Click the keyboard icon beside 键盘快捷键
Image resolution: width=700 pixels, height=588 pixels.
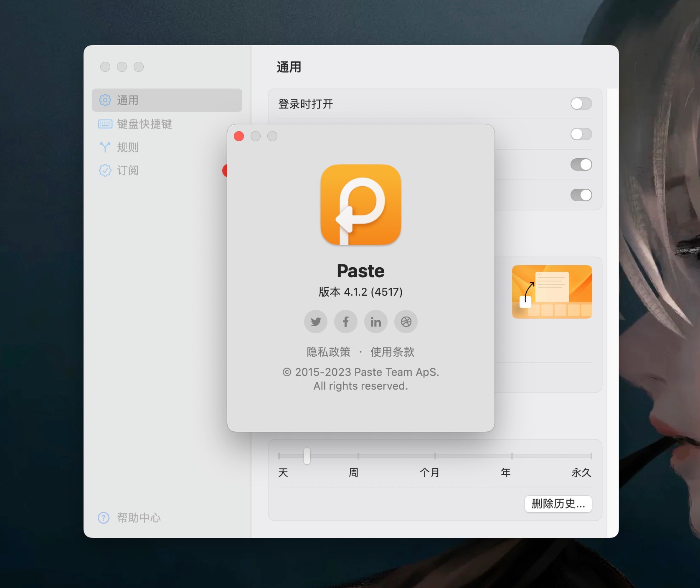pyautogui.click(x=105, y=124)
